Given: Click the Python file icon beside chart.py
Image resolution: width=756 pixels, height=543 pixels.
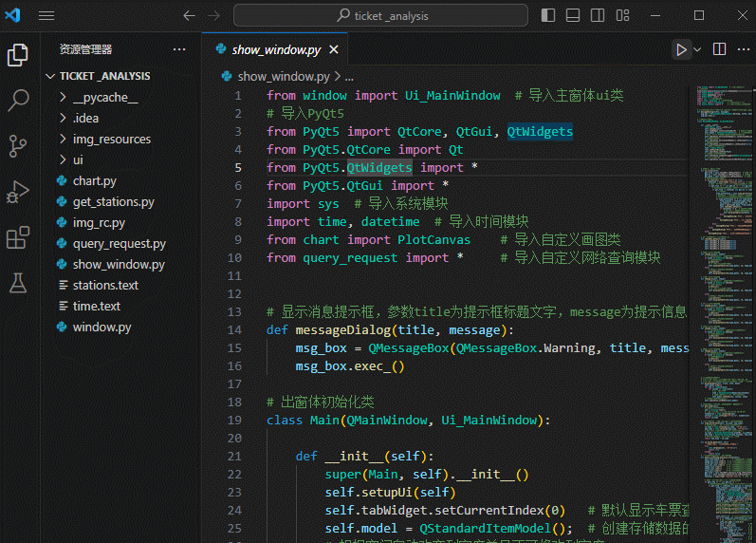Looking at the screenshot, I should [62, 180].
